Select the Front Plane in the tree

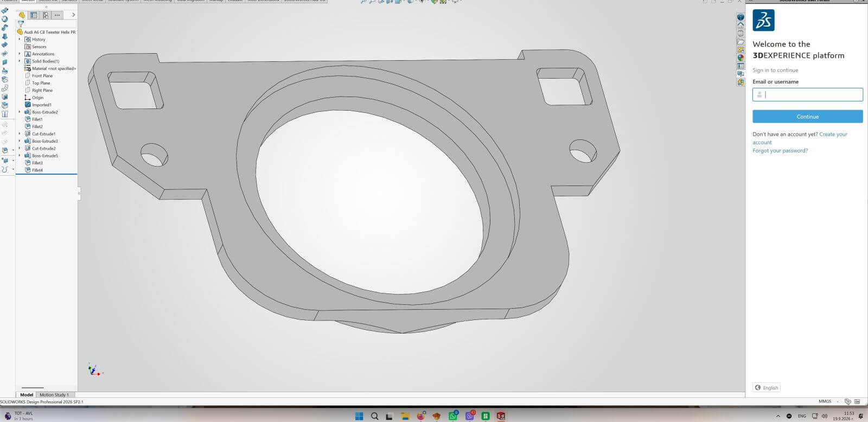pos(39,76)
